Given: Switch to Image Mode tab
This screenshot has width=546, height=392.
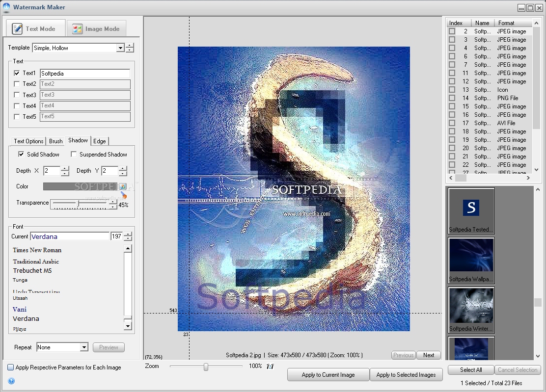Looking at the screenshot, I should 96,28.
